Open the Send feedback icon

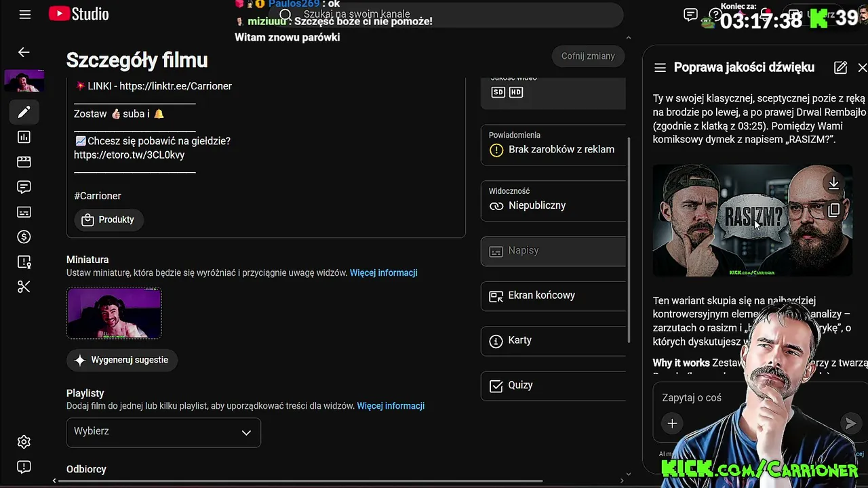[x=24, y=467]
